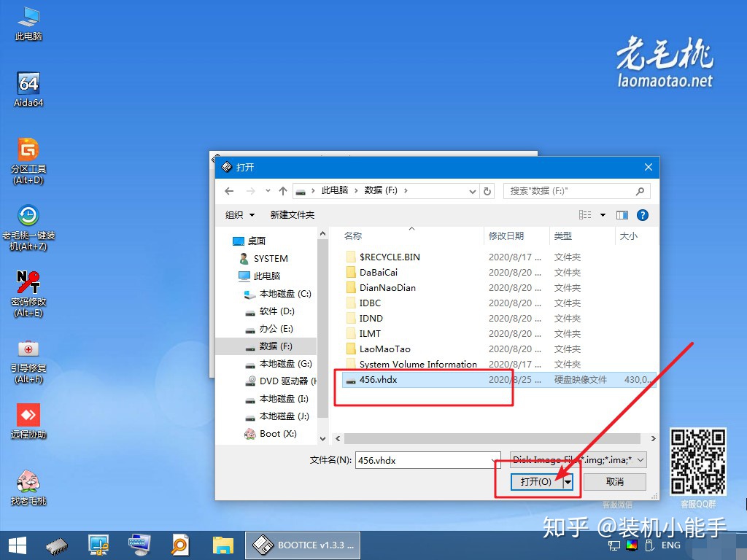This screenshot has height=560, width=747.
Task: Select the 456.vhdx file
Action: coord(499,379)
